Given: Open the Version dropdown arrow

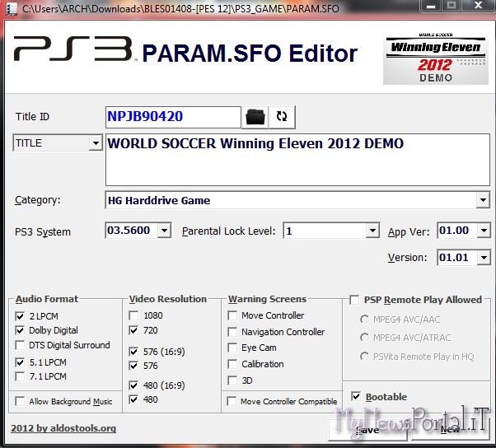Looking at the screenshot, I should click(x=484, y=258).
